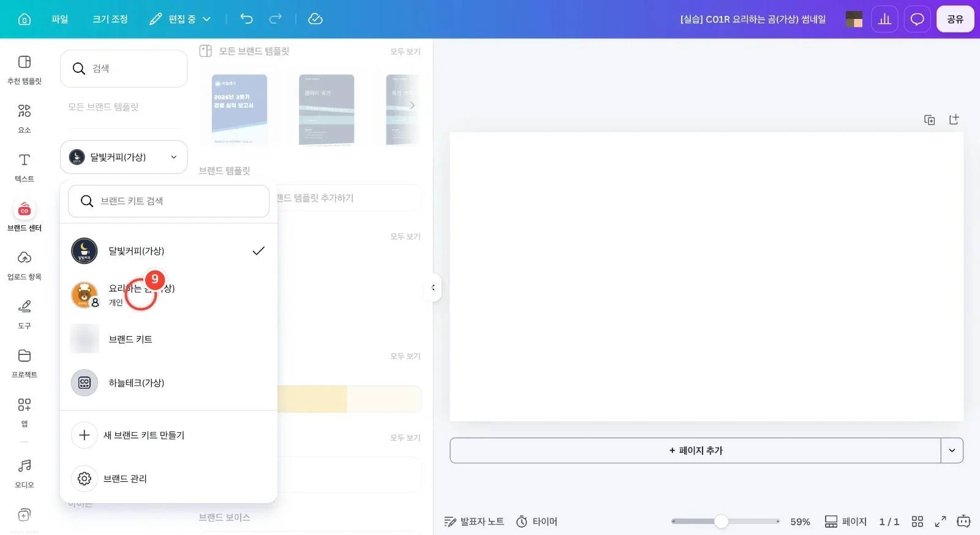Open the 파일 menu
This screenshot has height=535, width=980.
pyautogui.click(x=59, y=19)
